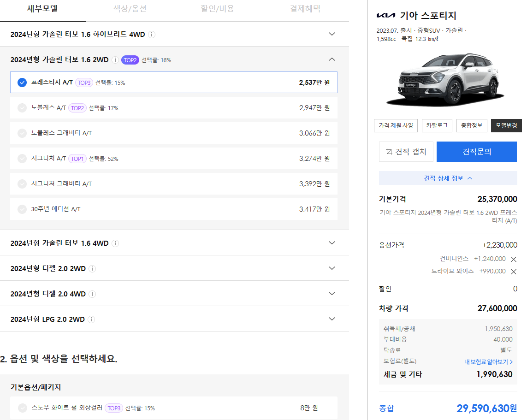Click 3,274만 원 price text
This screenshot has width=527, height=420.
pos(314,159)
